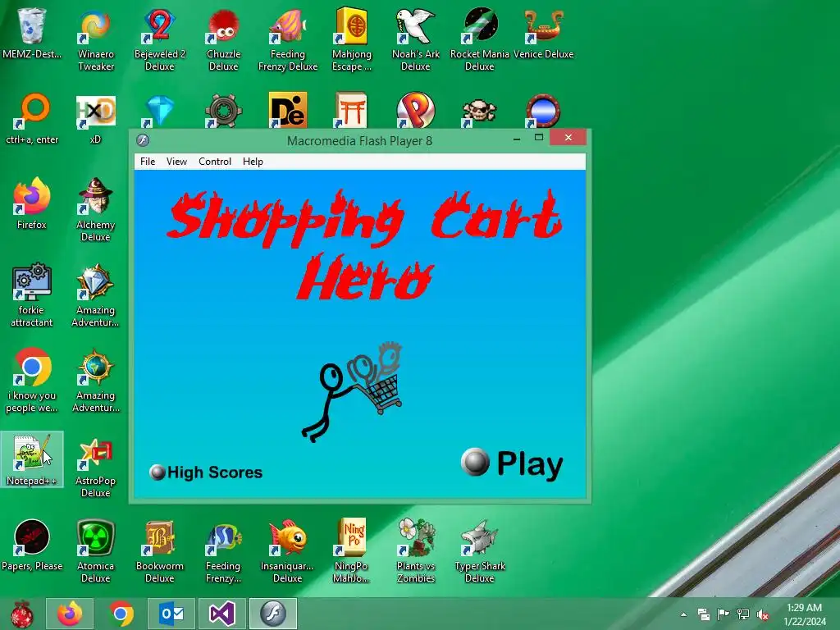Select the MEMZ-Dest... recycle bin icon

(32, 34)
